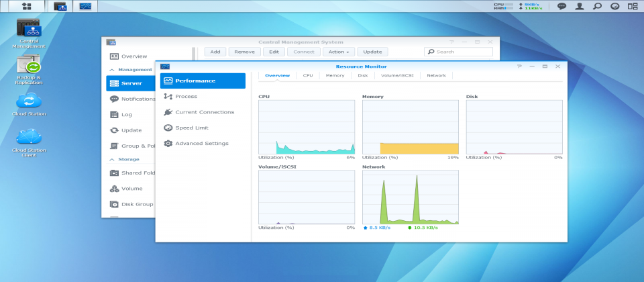Screen dimensions: 644x282
Task: Expand the Action dropdown button
Action: click(x=338, y=52)
